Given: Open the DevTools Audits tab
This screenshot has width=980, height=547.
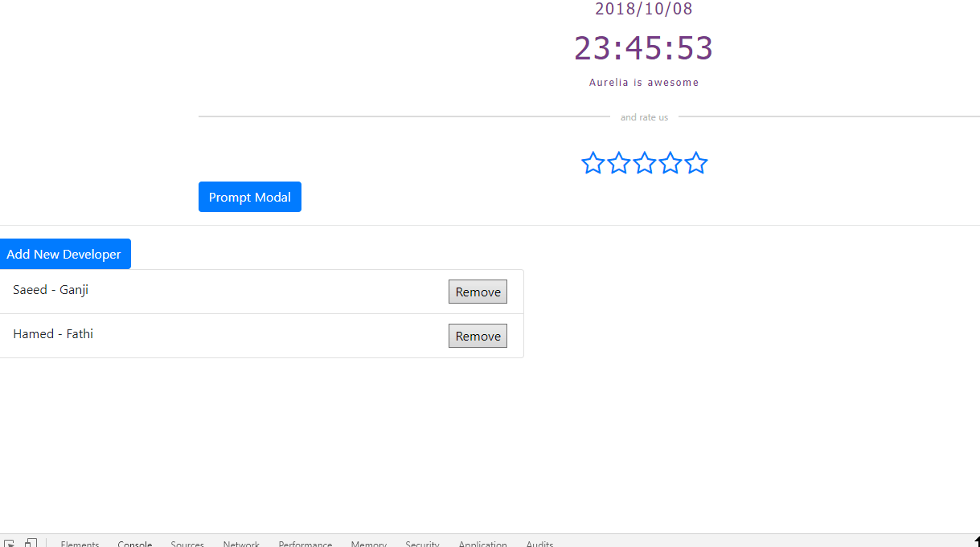Looking at the screenshot, I should [x=539, y=544].
